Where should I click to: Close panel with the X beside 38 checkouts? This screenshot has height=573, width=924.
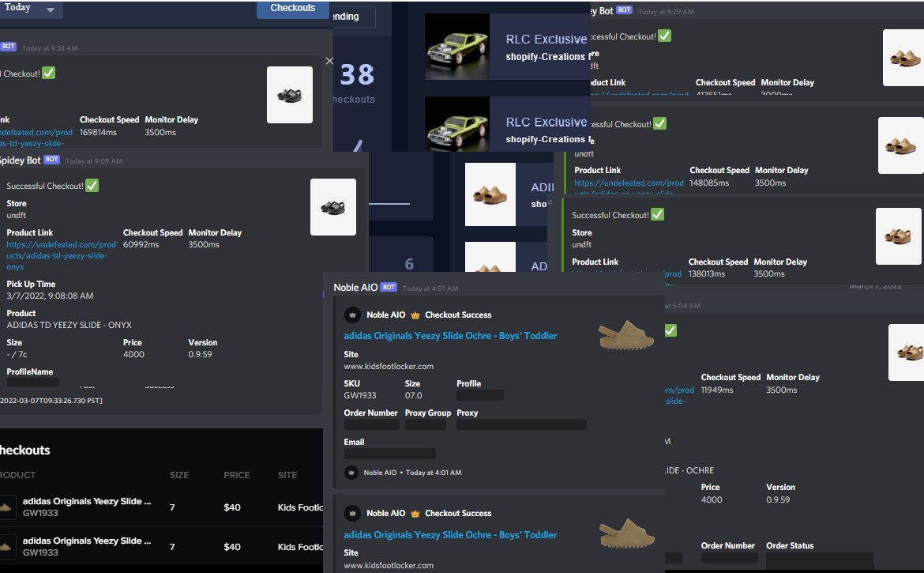coord(329,61)
